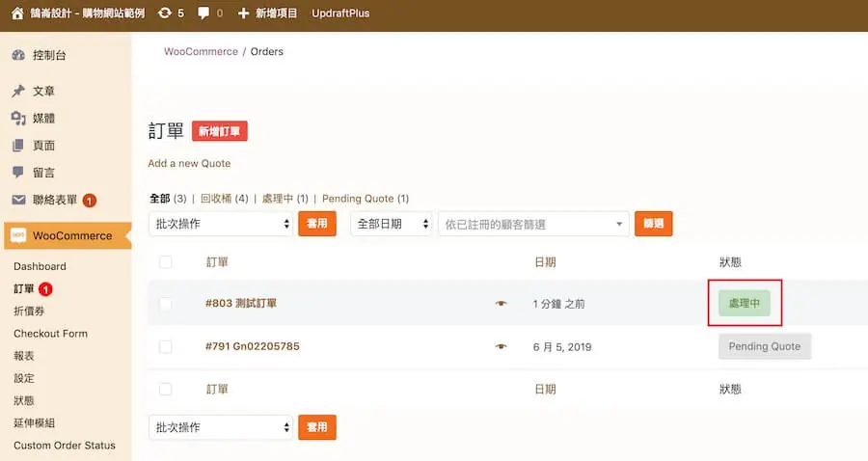The width and height of the screenshot is (868, 461).
Task: Click the grey Pending Quote status badge
Action: 765,346
